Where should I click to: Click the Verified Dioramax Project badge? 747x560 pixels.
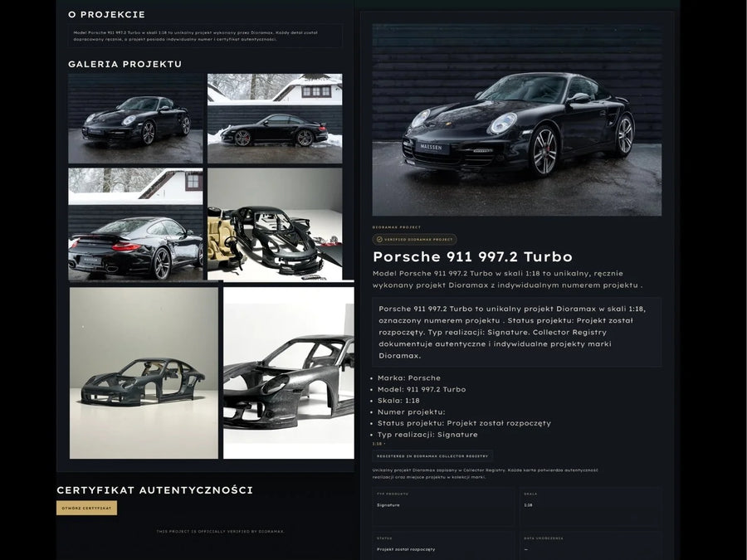pyautogui.click(x=414, y=240)
